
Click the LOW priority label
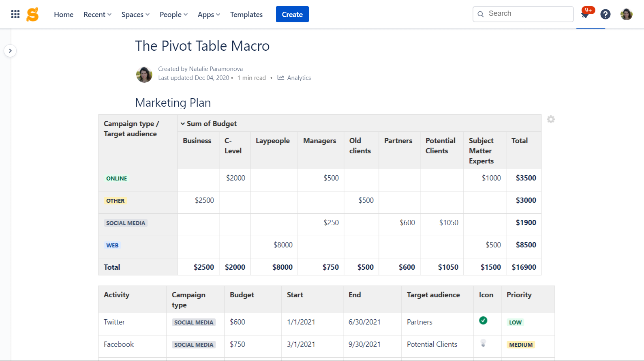point(515,322)
